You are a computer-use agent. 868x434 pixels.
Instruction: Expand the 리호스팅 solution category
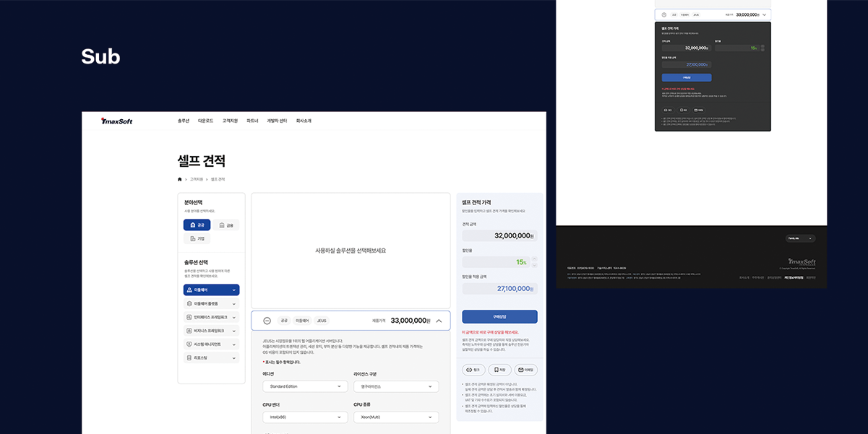[211, 357]
